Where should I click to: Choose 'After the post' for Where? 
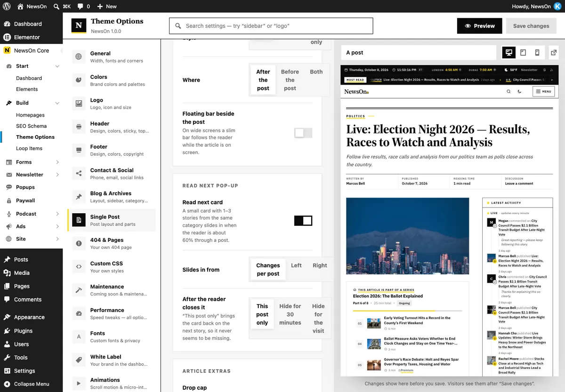pyautogui.click(x=263, y=80)
